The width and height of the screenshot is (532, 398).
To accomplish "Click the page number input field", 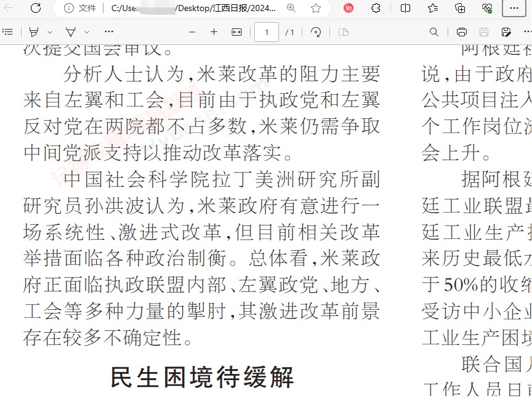I will pos(267,32).
